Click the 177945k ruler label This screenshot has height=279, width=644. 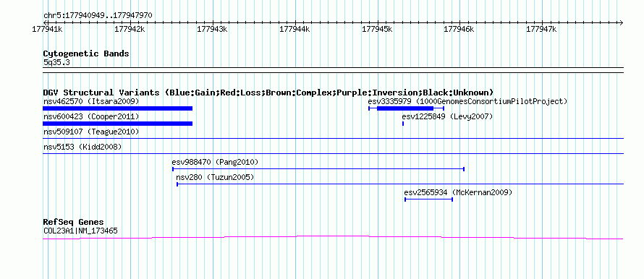click(377, 29)
